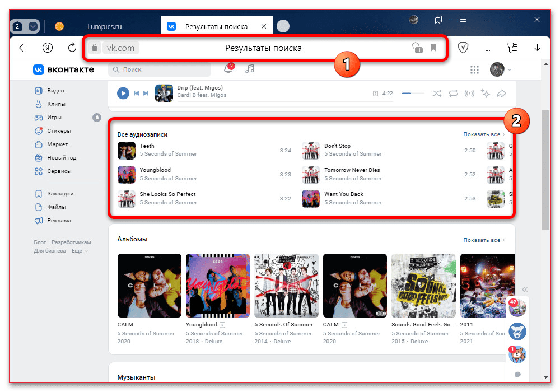The image size is (560, 392).
Task: Skip to next track
Action: tap(146, 94)
